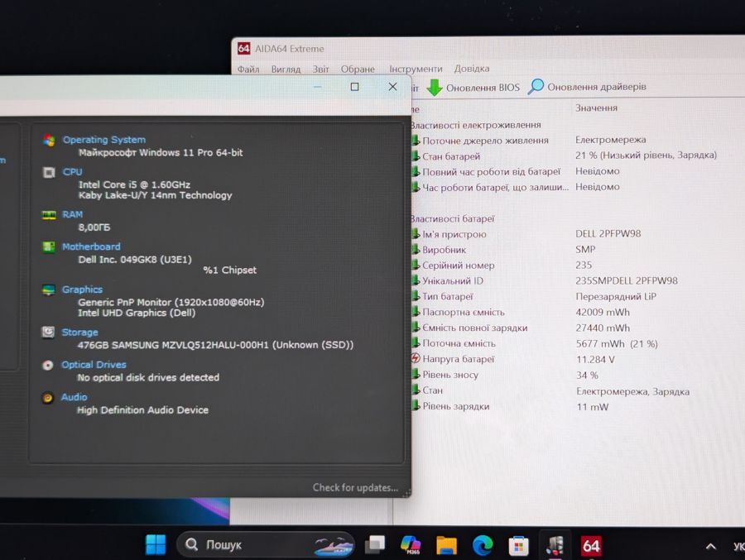Click Check for updates link
The height and width of the screenshot is (560, 745).
[x=355, y=487]
